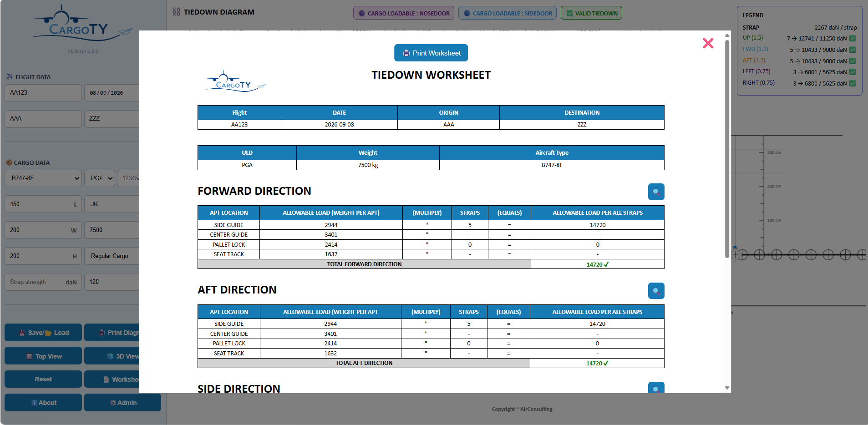Viewport: 868px width, 425px height.
Task: Click the B747-8F aircraft type cell
Action: pyautogui.click(x=552, y=165)
